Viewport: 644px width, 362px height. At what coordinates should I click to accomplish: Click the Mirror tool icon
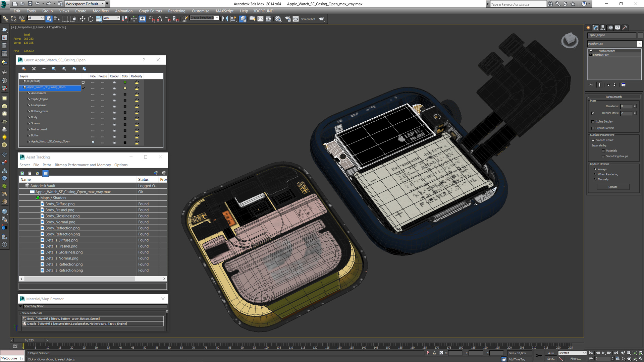(225, 19)
